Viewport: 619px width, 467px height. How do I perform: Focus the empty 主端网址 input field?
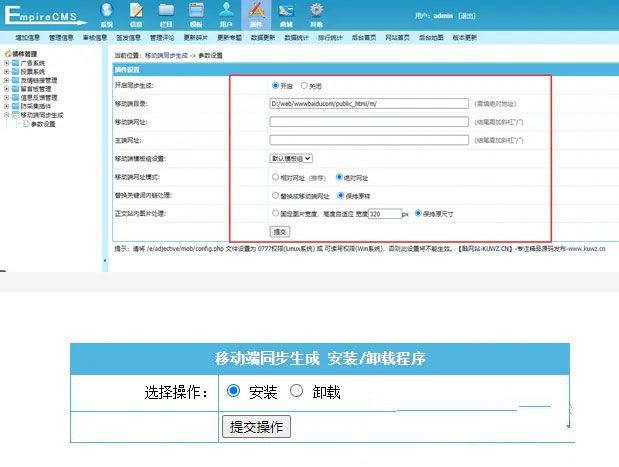[369, 140]
